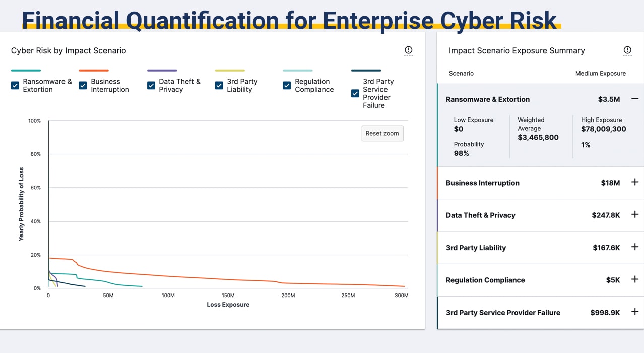Toggle 3rd Party Service Provider Failure checkbox
644x353 pixels.
[355, 93]
